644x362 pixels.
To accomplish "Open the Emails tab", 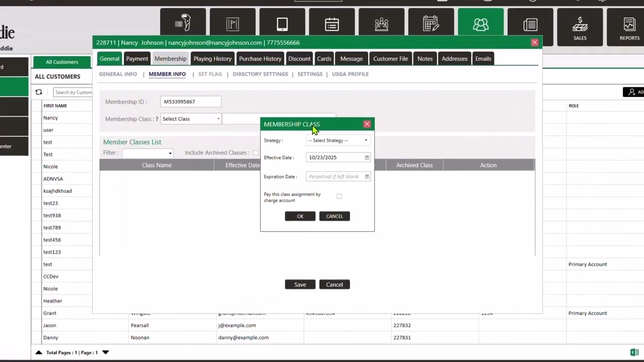I will [483, 59].
